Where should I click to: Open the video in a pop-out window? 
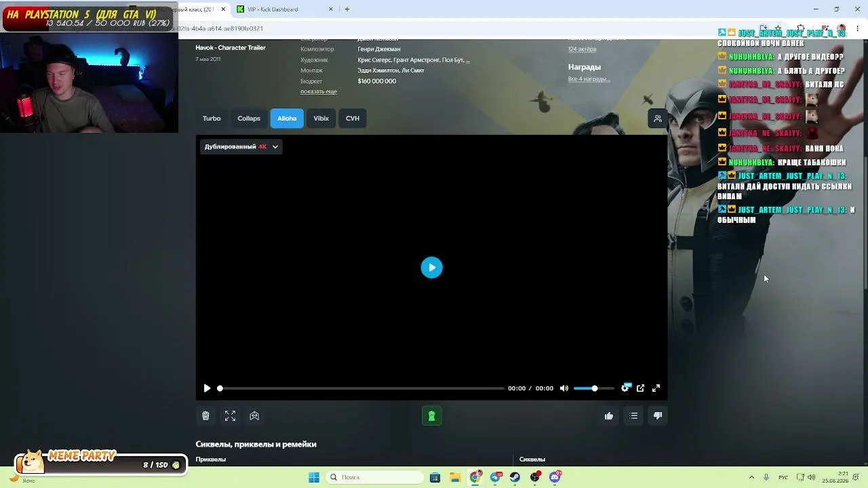tap(640, 388)
